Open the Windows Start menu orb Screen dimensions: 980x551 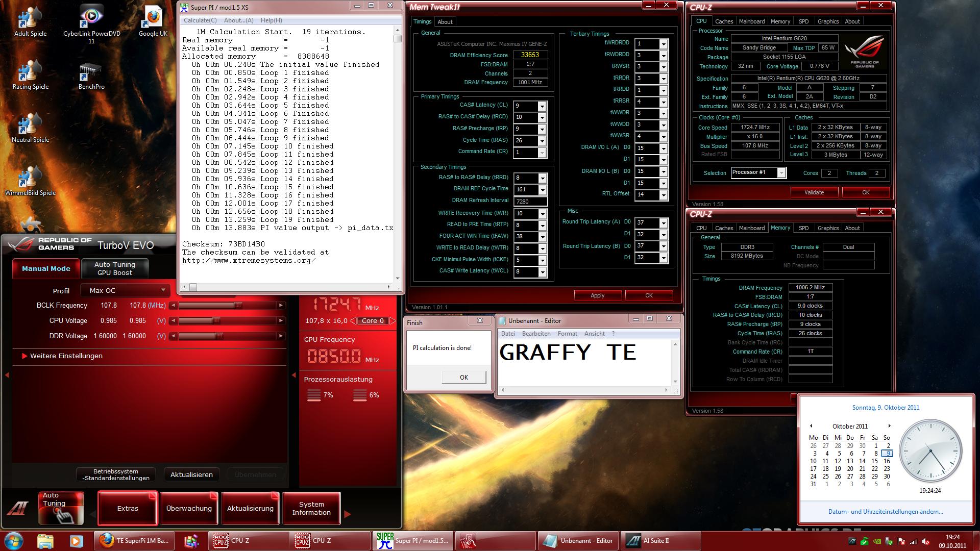click(14, 541)
